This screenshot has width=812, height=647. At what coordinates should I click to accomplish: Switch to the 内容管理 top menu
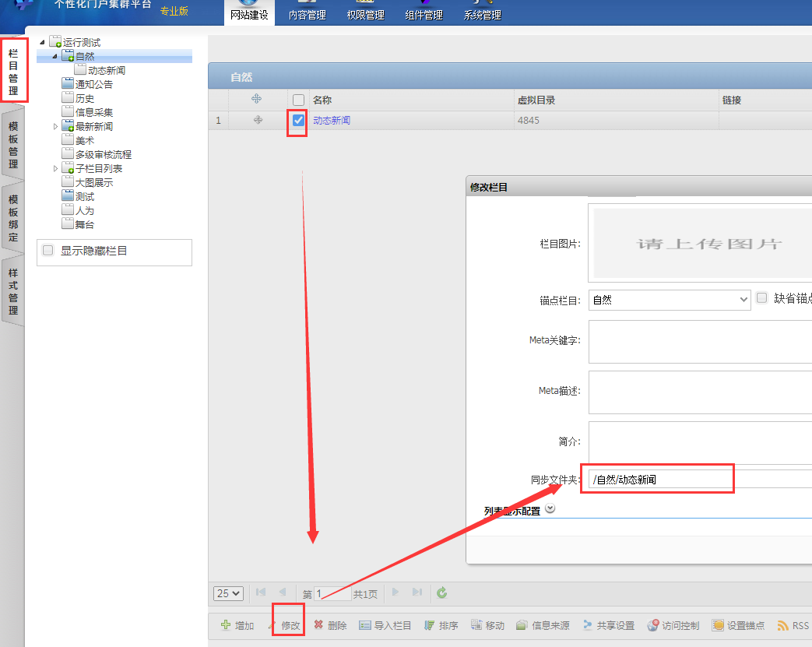[x=307, y=15]
